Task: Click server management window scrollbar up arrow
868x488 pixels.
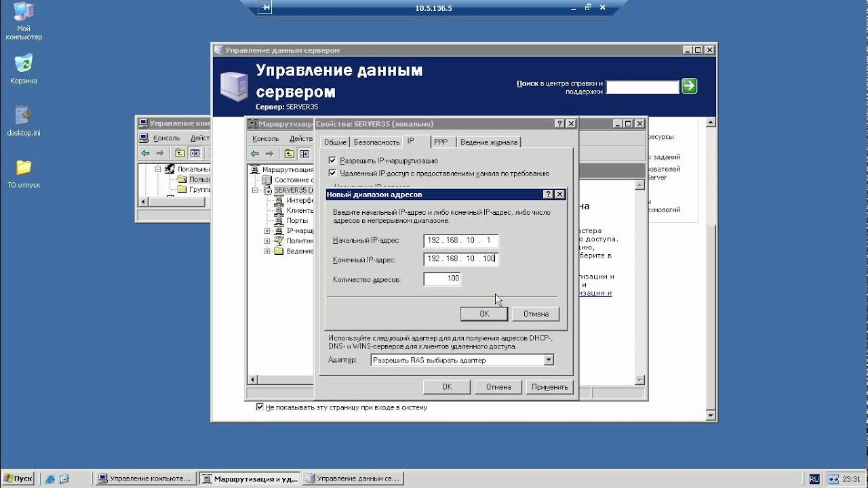Action: (711, 123)
